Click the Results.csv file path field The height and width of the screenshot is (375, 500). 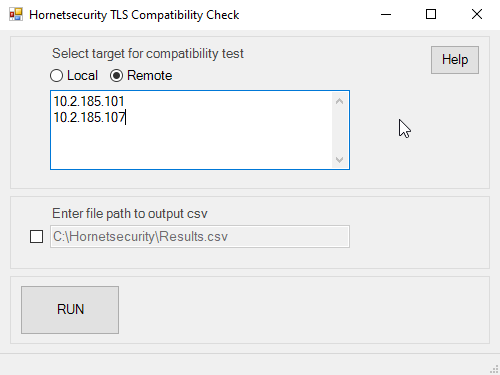coord(200,237)
